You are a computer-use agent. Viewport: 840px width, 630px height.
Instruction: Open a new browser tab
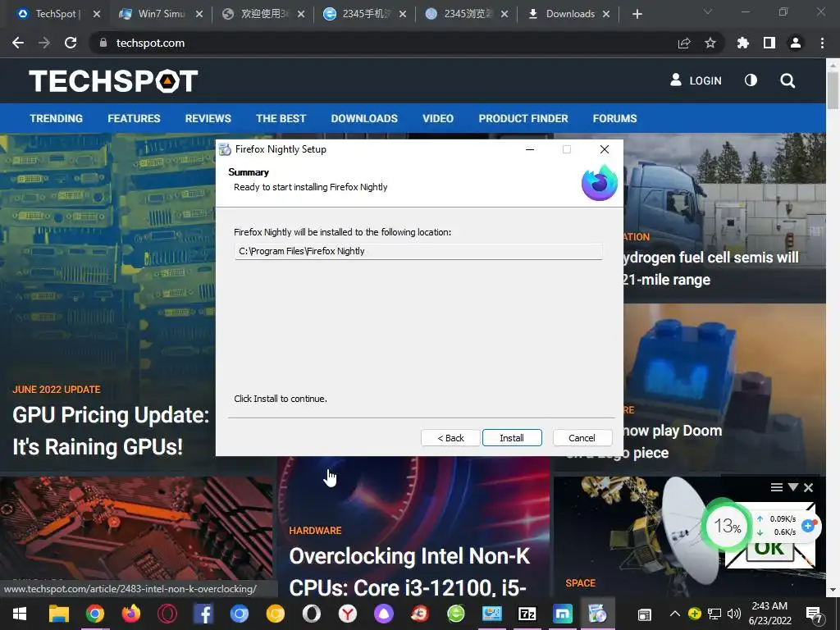click(x=637, y=14)
